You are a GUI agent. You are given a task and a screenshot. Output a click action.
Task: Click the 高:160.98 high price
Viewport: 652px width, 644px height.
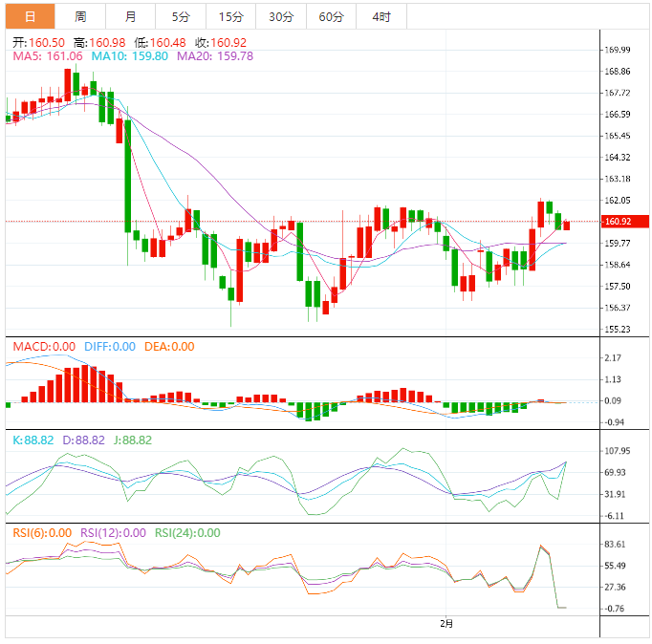coord(99,42)
